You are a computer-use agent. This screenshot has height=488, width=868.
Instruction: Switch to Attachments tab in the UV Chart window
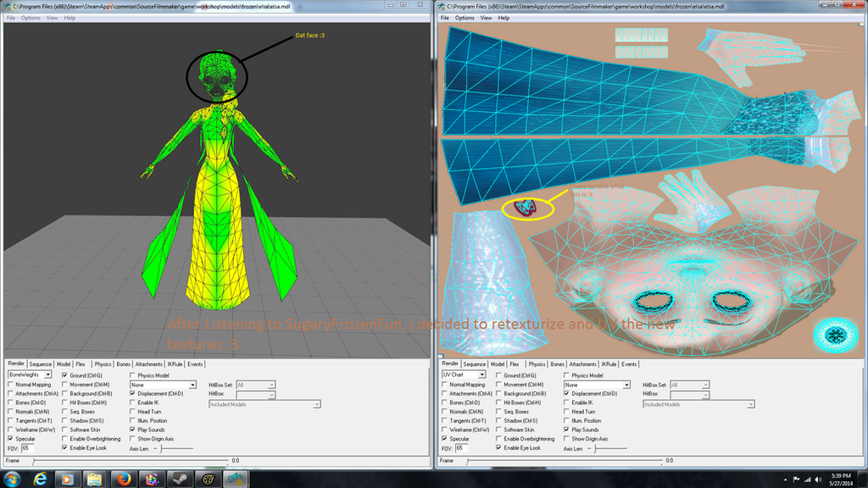point(583,364)
